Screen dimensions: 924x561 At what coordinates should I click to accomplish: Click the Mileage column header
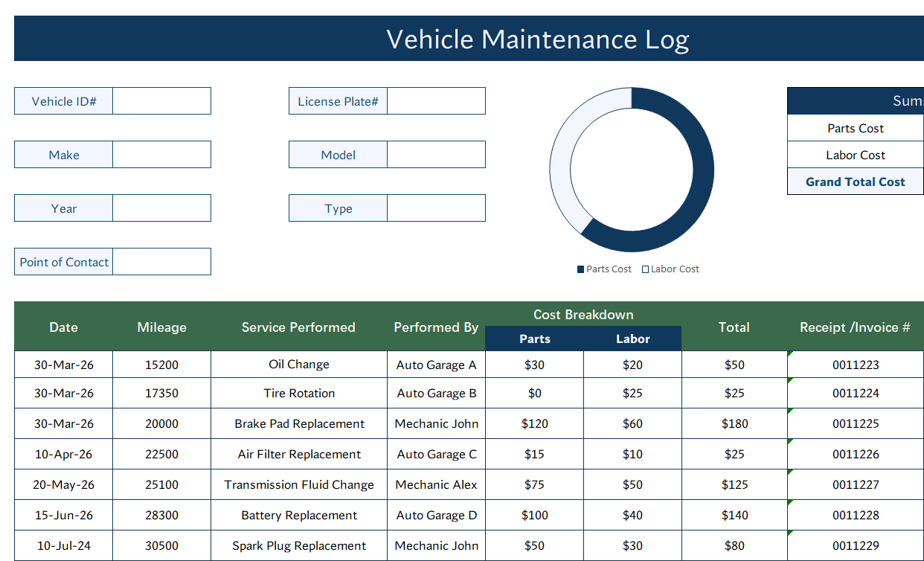coord(162,327)
